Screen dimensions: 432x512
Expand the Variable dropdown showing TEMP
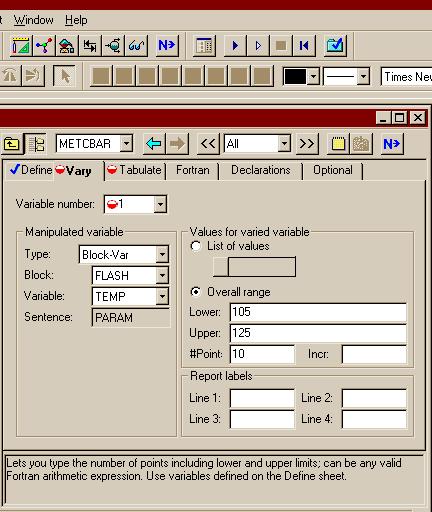(x=162, y=296)
